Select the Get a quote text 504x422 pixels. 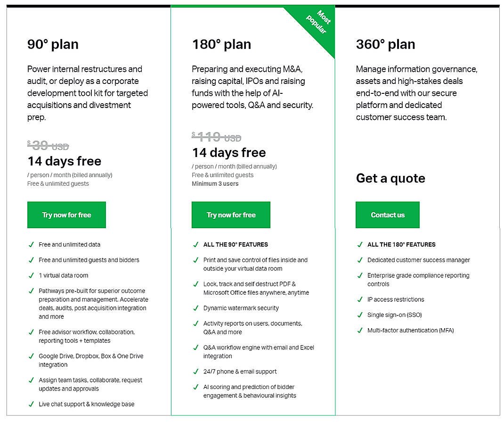pos(391,178)
